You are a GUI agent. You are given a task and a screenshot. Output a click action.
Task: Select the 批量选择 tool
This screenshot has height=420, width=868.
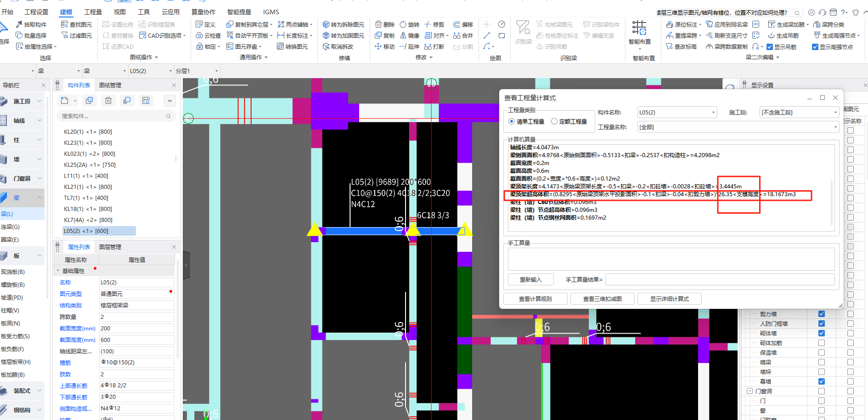(31, 35)
